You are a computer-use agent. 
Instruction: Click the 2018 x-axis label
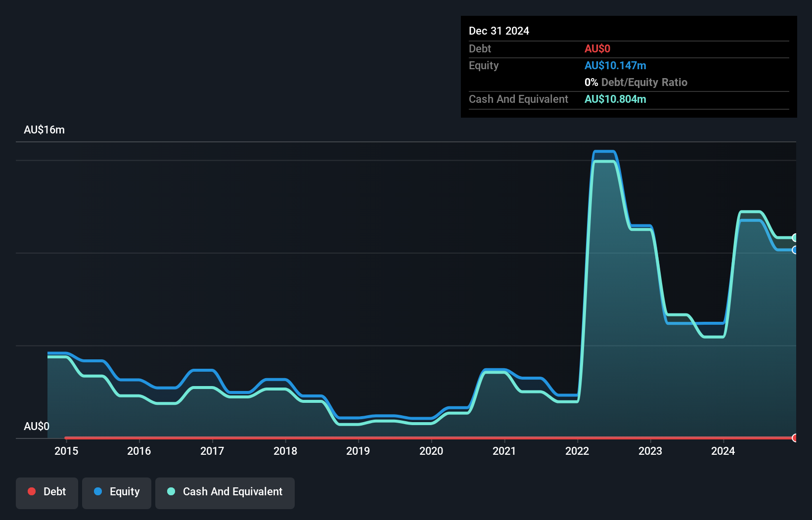coord(285,451)
